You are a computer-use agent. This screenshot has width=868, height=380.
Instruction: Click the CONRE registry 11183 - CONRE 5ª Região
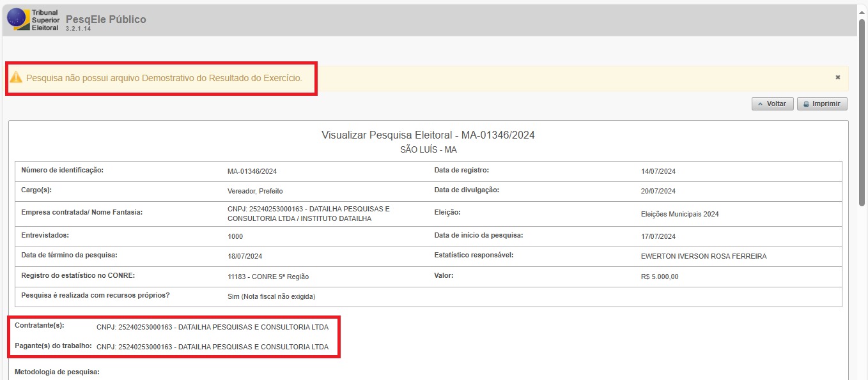268,277
